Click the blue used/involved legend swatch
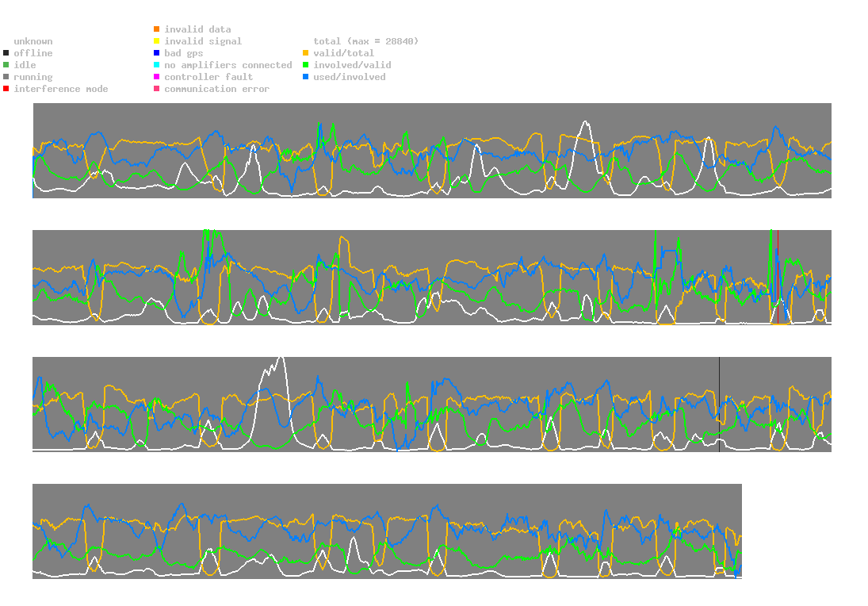 305,77
